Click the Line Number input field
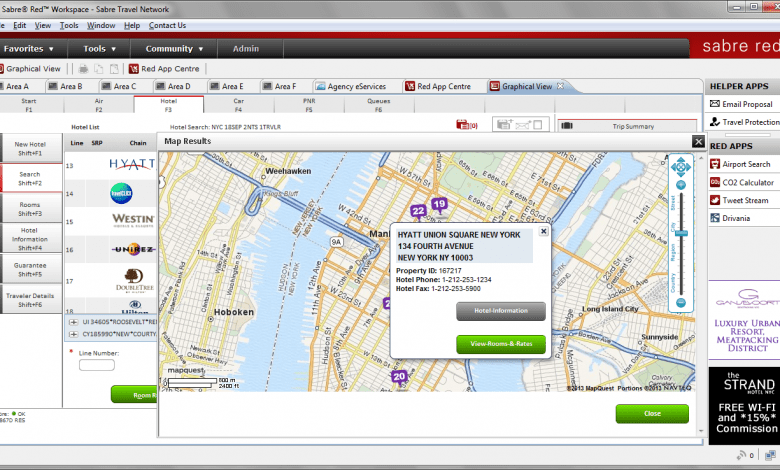The height and width of the screenshot is (470, 780). (97, 365)
